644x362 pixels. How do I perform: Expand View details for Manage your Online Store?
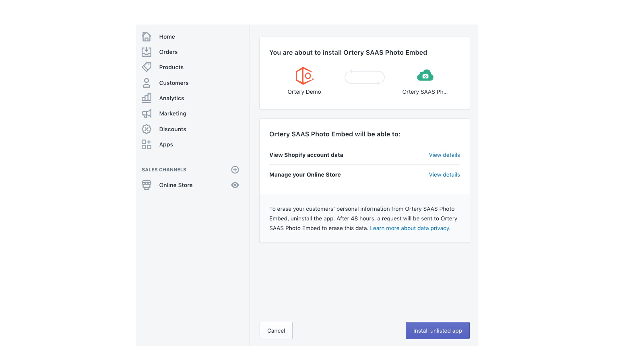444,175
